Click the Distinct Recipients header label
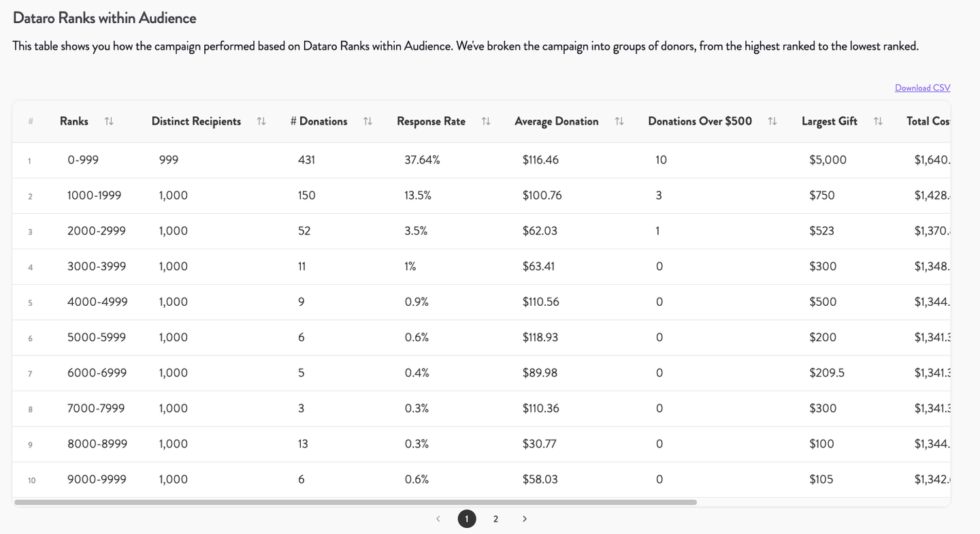 [x=196, y=121]
